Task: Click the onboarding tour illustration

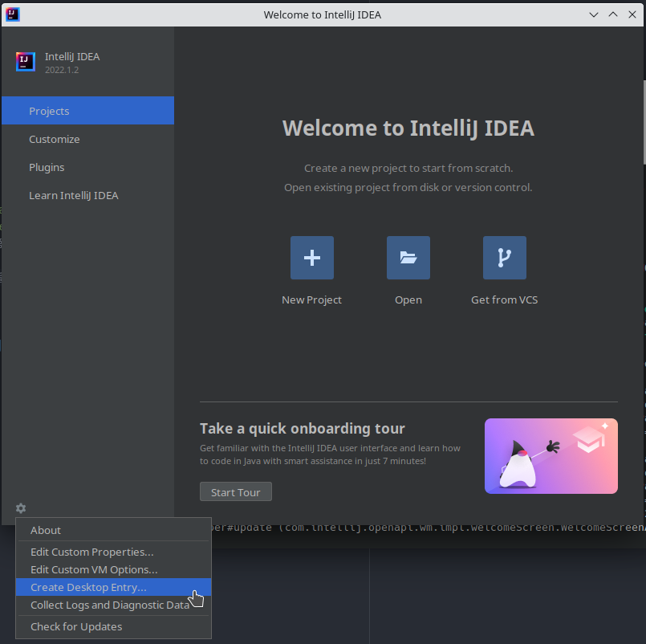Action: pos(551,456)
